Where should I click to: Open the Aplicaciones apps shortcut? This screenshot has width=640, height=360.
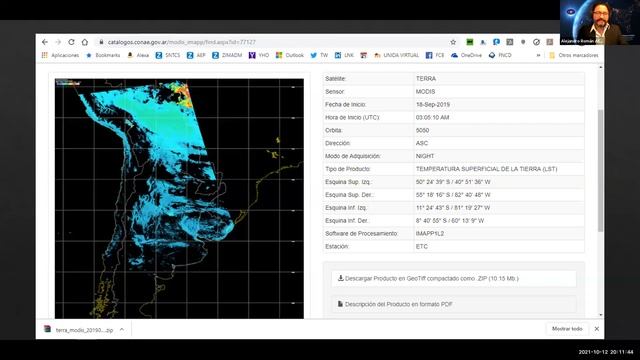coord(60,55)
